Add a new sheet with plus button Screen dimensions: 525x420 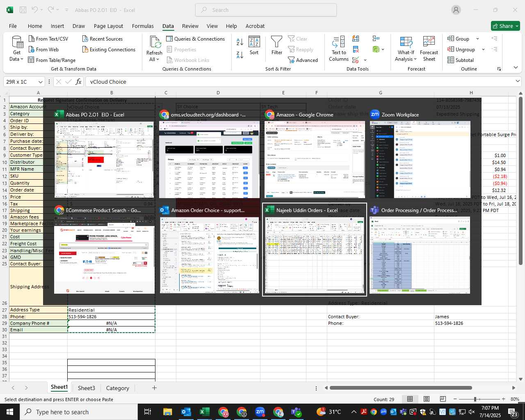(154, 388)
